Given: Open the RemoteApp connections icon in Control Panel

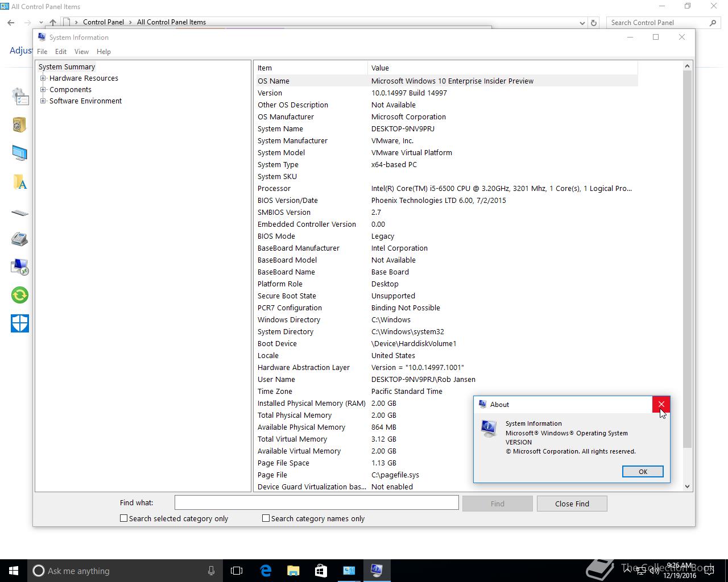Looking at the screenshot, I should pos(20,267).
